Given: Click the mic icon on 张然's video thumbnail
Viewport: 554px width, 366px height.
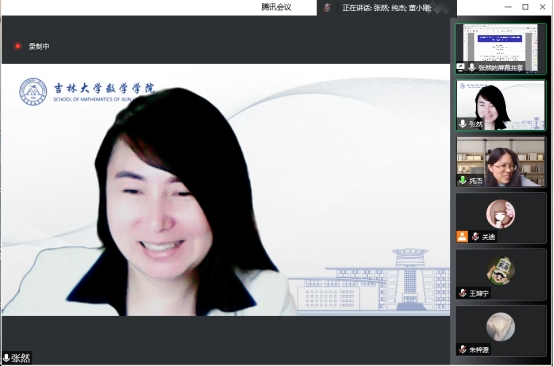Looking at the screenshot, I should [x=462, y=124].
